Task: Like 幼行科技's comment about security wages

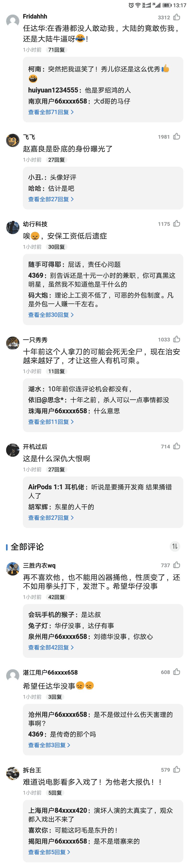Action: pyautogui.click(x=177, y=224)
